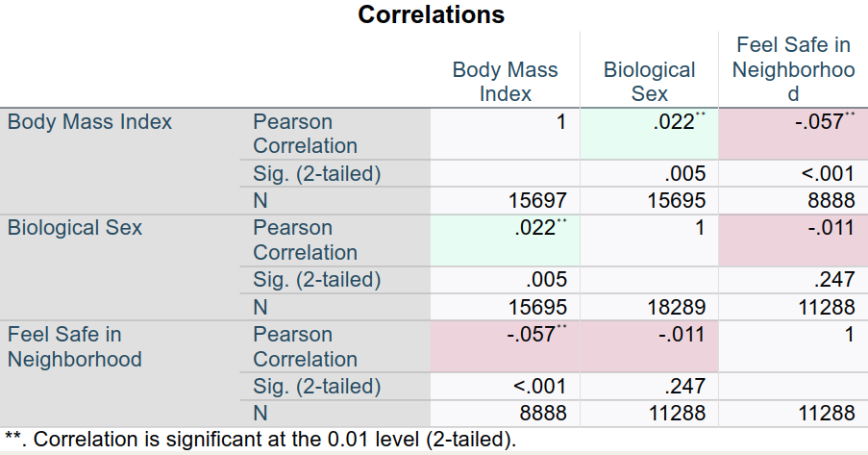Select the Body Mass Index row label

click(x=89, y=122)
